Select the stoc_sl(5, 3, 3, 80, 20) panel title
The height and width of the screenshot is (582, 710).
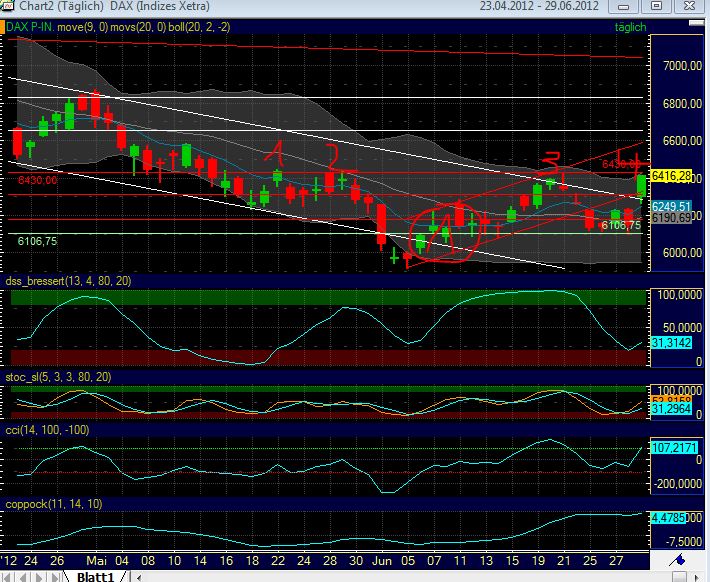(x=58, y=377)
